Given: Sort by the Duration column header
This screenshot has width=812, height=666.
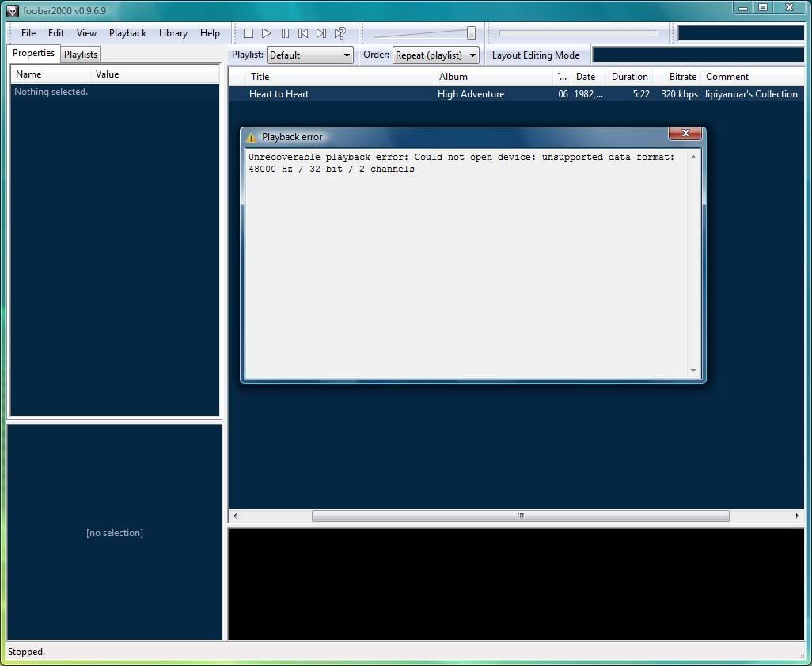Looking at the screenshot, I should pyautogui.click(x=629, y=77).
